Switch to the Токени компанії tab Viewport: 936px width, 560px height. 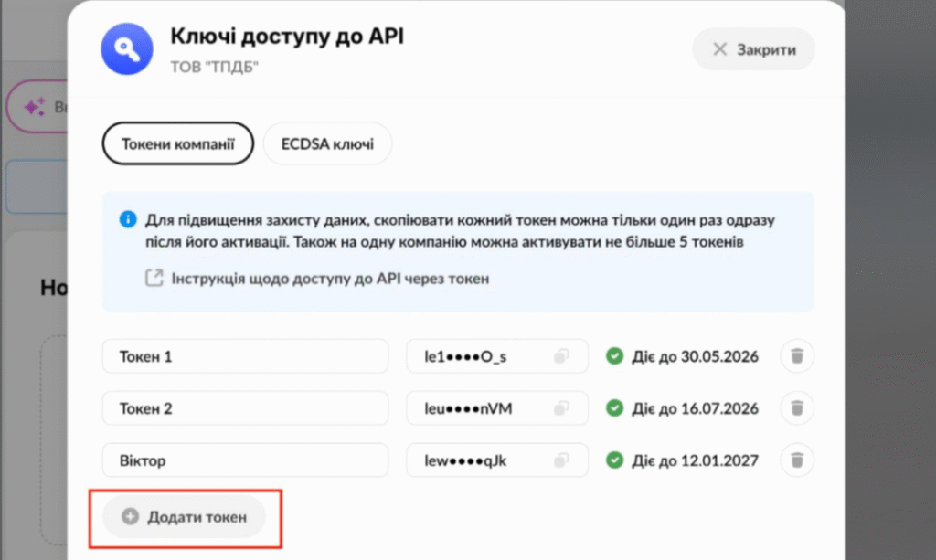point(177,143)
